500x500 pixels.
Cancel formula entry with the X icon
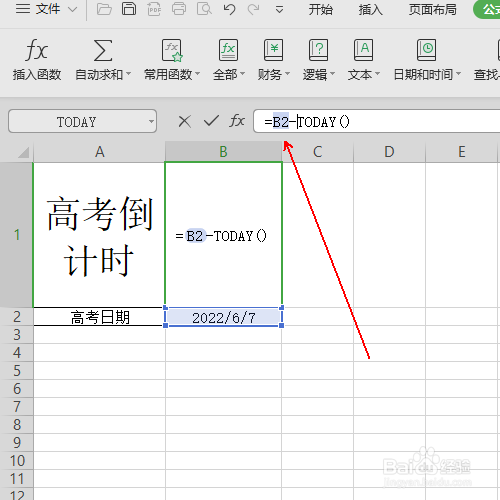(185, 121)
